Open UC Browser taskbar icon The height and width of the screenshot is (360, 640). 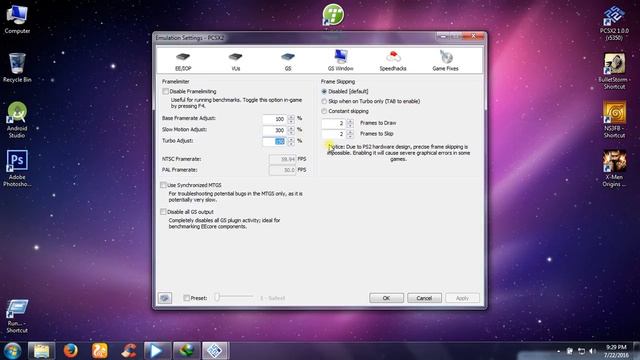click(100, 351)
